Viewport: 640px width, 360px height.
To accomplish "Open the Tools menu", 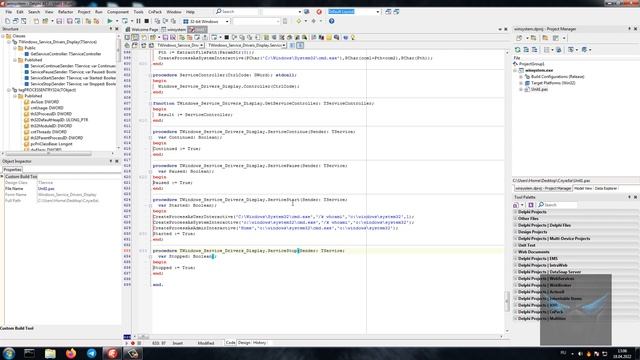I will [138, 12].
